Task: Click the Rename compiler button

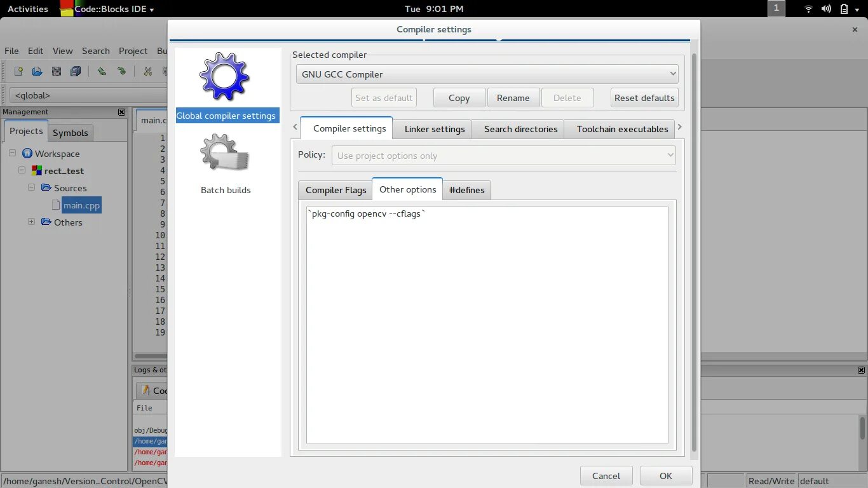Action: tap(513, 98)
